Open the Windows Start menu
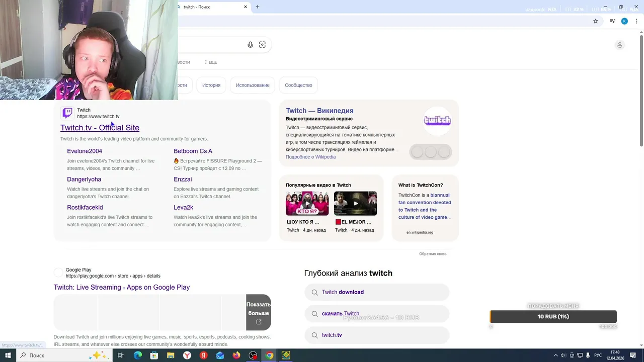The image size is (644, 362). click(8, 355)
